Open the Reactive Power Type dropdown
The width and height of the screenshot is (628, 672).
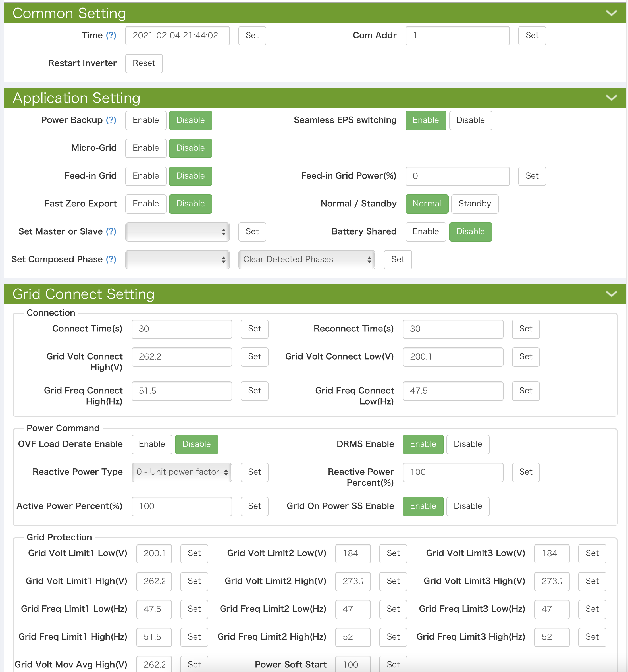point(182,472)
